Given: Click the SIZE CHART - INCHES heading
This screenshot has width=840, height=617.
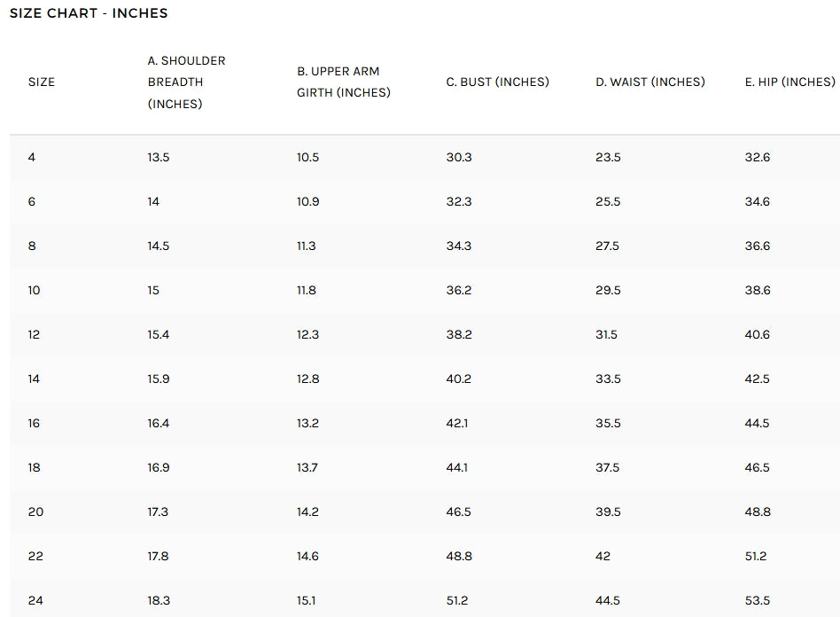Looking at the screenshot, I should [89, 13].
